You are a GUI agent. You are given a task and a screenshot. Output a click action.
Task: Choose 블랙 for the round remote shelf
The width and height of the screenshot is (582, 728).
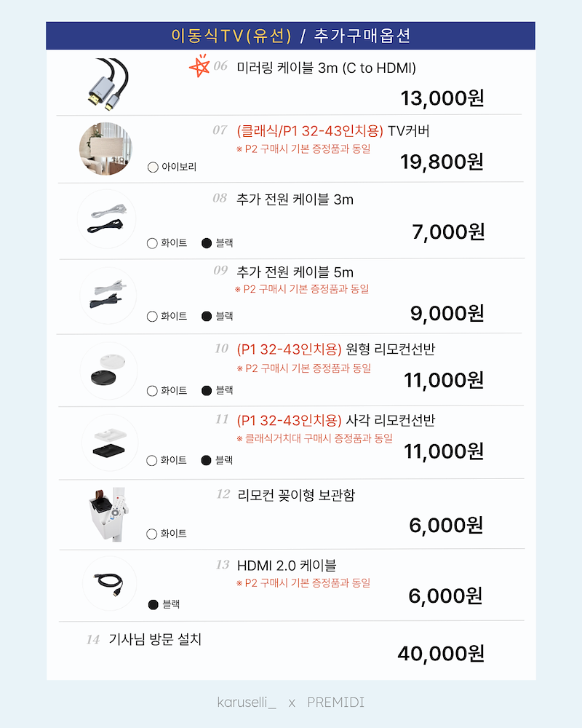pyautogui.click(x=207, y=390)
